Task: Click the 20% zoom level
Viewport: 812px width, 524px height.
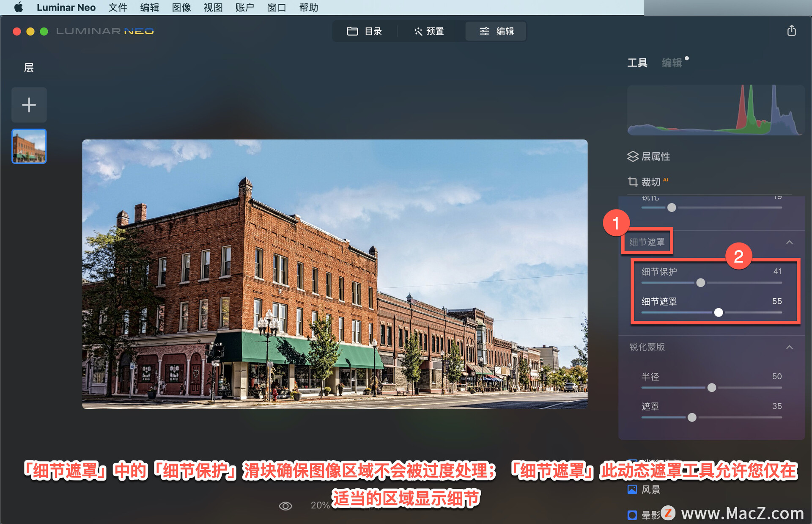Action: [x=320, y=505]
